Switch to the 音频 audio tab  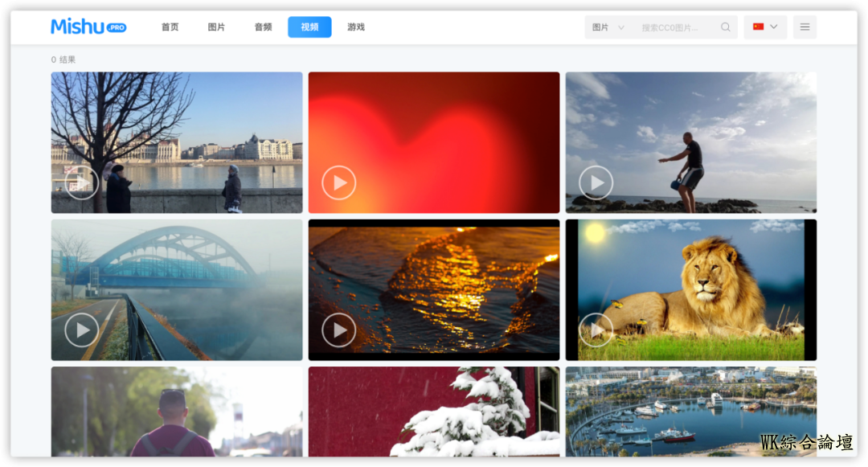263,27
